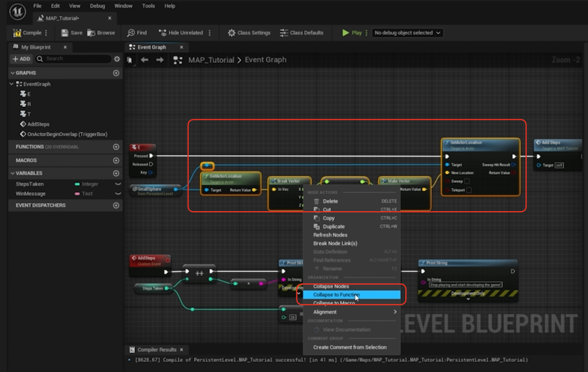Open the File menu
Viewport: 588px width, 372px height.
pyautogui.click(x=37, y=6)
